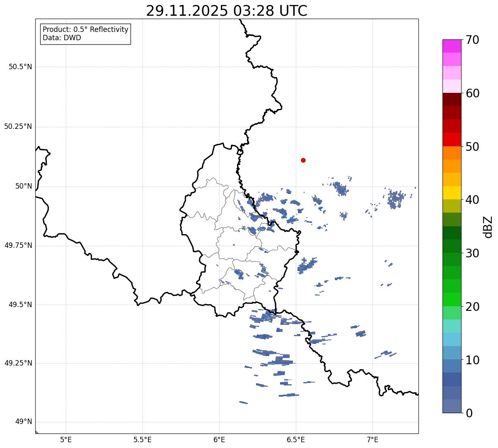Click the colorbar '60' tick label

point(472,93)
